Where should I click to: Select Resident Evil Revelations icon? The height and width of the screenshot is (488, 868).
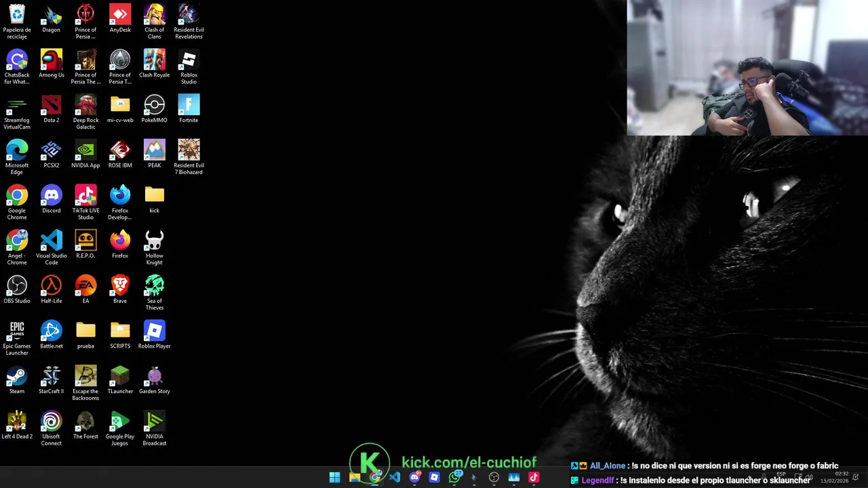[189, 21]
